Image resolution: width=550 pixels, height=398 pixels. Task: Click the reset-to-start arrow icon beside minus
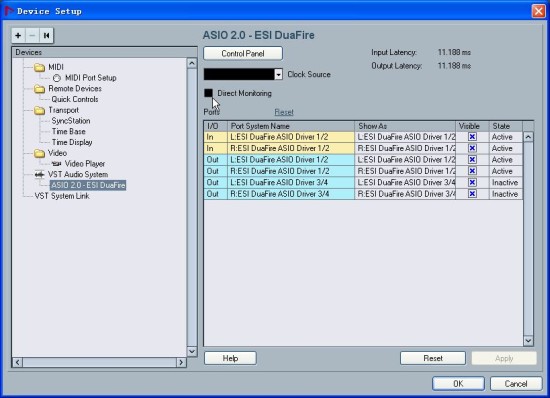46,35
